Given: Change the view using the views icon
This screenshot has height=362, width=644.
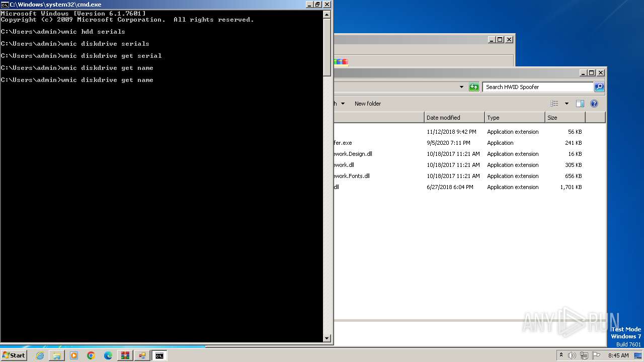Looking at the screenshot, I should tap(554, 104).
